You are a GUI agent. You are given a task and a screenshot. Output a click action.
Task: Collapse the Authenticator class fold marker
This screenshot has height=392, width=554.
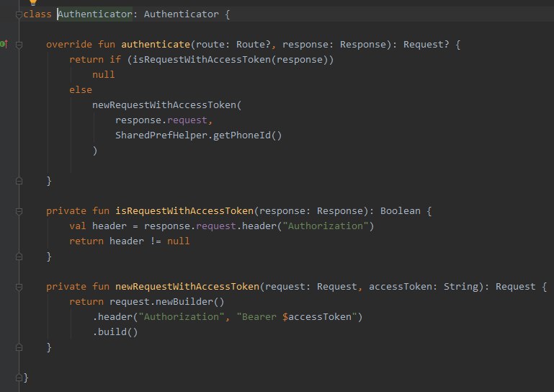(19, 14)
